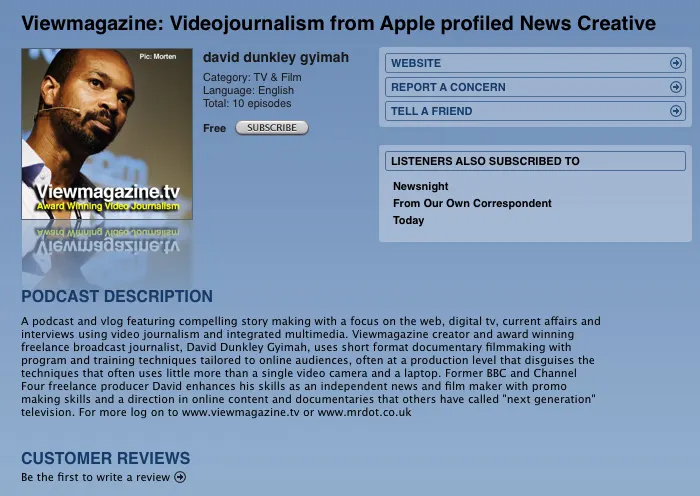Click the 'Free' price label
This screenshot has height=496, width=700.
coord(214,128)
